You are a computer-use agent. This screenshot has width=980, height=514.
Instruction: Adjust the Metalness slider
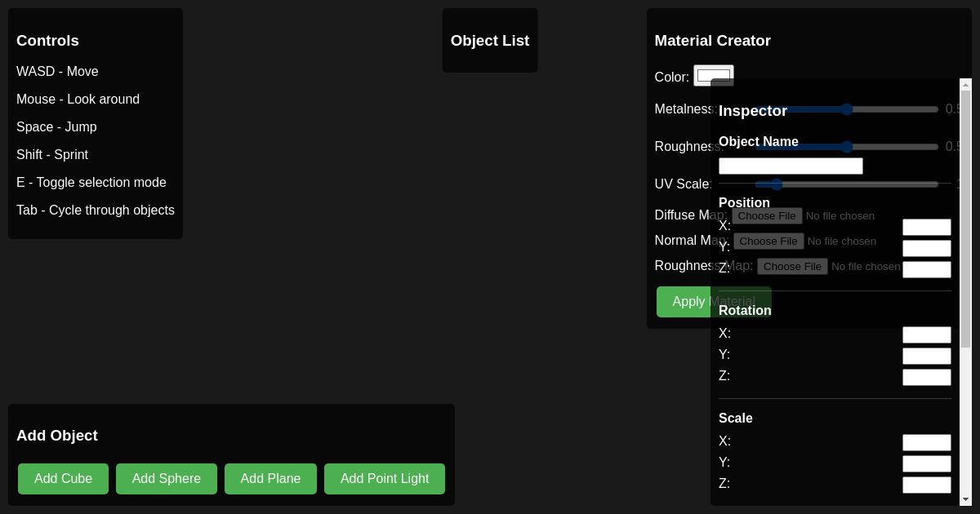[847, 109]
